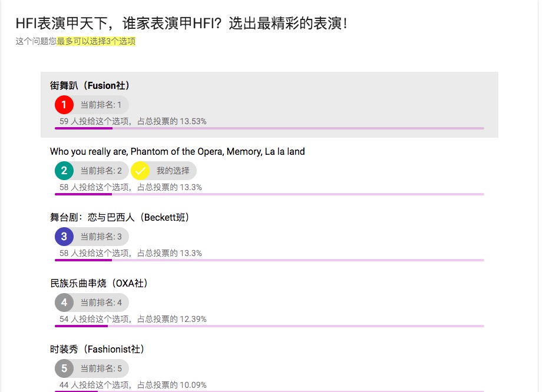Click the 当前排名: 1 label pill
This screenshot has width=546, height=392.
click(92, 105)
